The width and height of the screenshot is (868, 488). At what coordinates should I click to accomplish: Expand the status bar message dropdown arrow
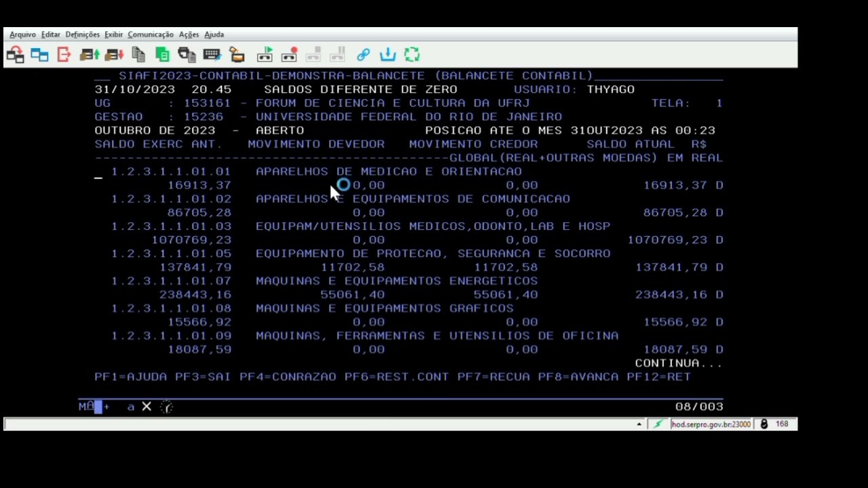[x=639, y=424]
